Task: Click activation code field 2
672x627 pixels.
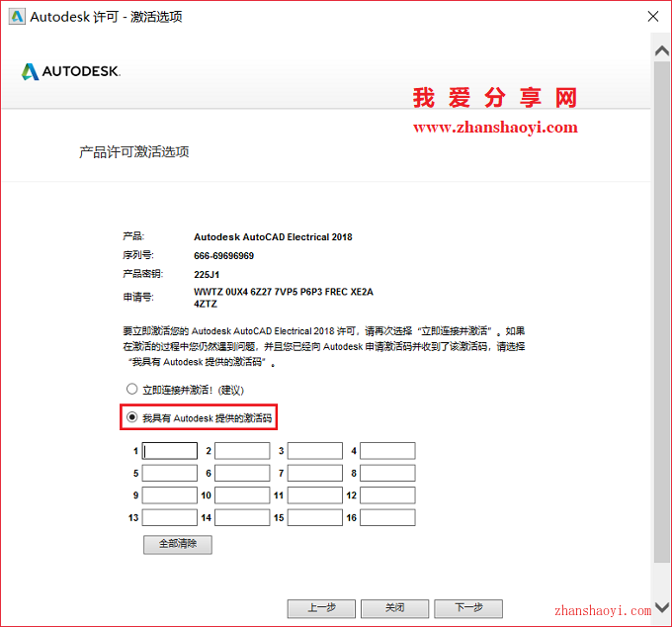Action: pos(242,451)
